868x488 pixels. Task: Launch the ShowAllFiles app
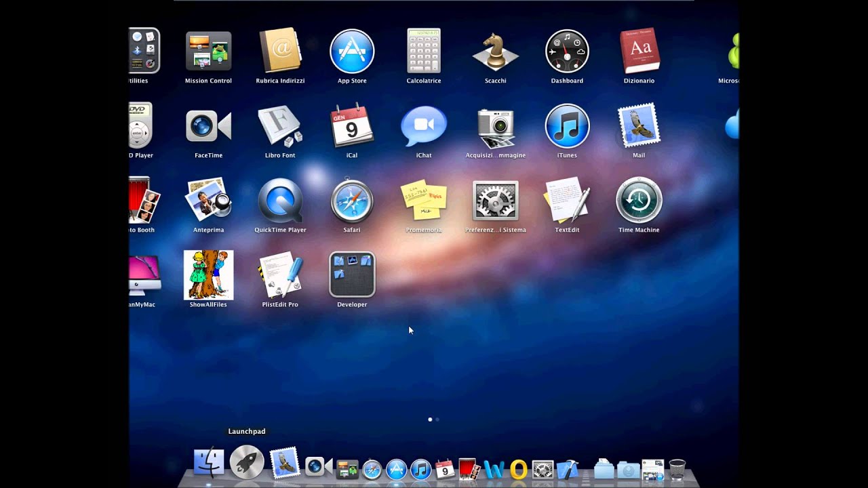208,275
